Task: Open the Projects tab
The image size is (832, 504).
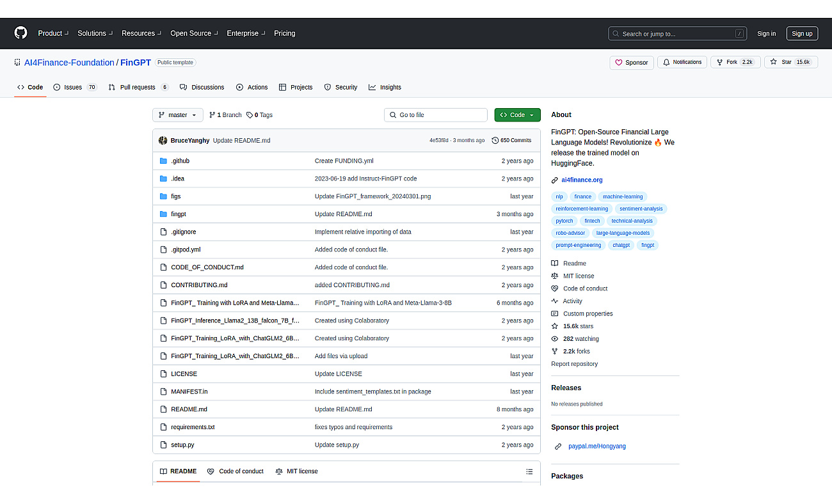Action: click(x=296, y=87)
